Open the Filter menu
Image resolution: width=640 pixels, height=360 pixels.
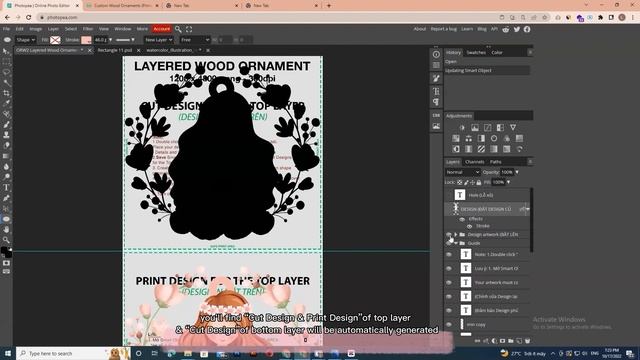[x=88, y=29]
